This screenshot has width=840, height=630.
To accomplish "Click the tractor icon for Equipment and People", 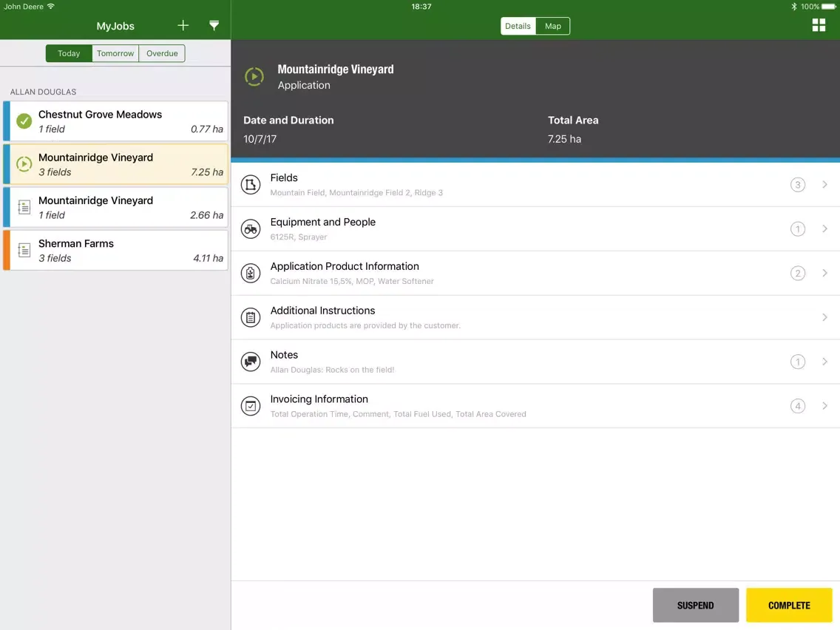I will [x=250, y=229].
